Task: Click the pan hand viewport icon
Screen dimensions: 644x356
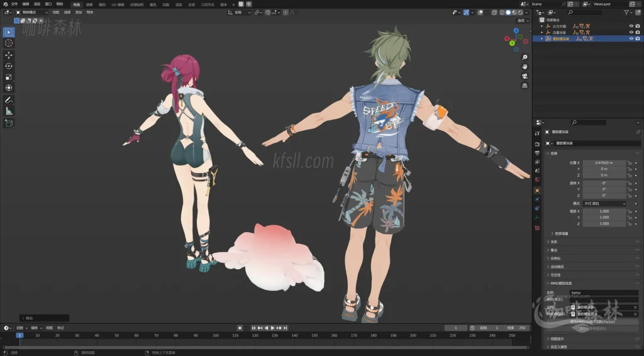Action: [x=525, y=67]
